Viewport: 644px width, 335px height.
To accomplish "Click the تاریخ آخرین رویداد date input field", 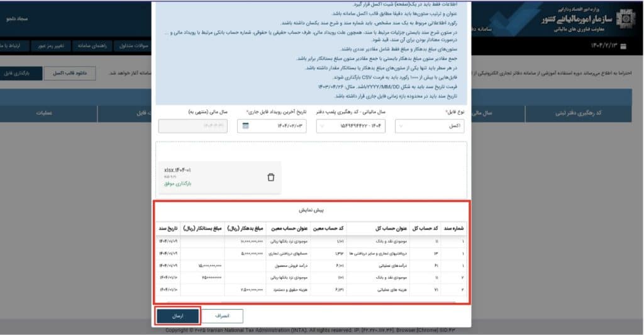I will click(272, 126).
